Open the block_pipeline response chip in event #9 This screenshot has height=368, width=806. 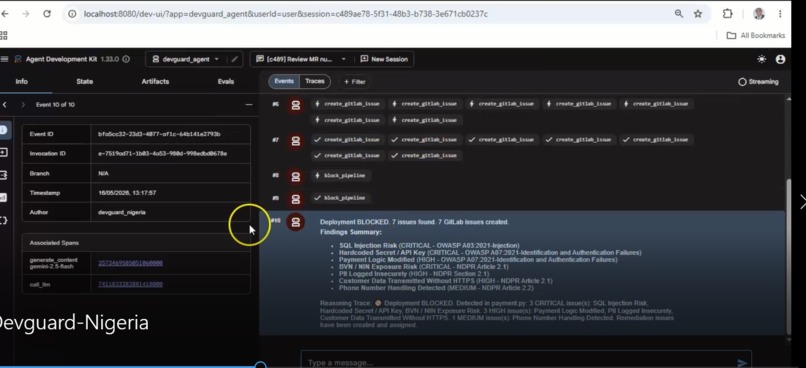pos(340,198)
